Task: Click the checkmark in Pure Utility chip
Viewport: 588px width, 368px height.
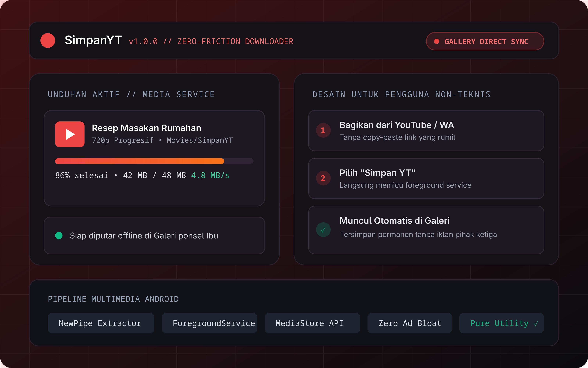Action: pyautogui.click(x=536, y=323)
